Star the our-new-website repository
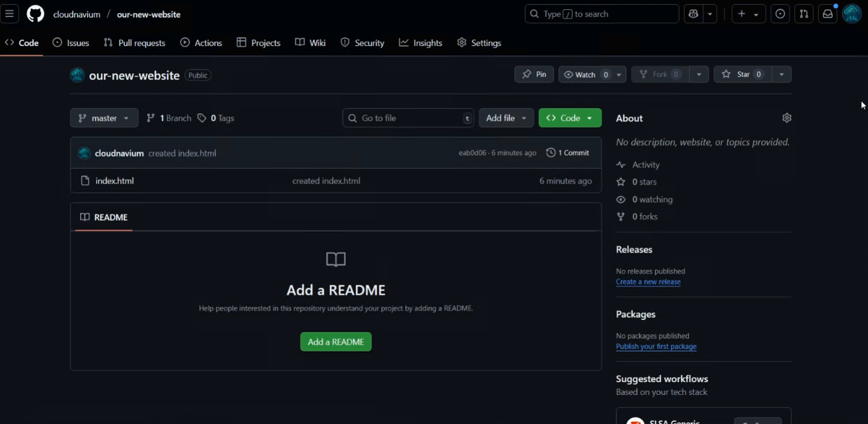The height and width of the screenshot is (424, 868). pyautogui.click(x=743, y=74)
